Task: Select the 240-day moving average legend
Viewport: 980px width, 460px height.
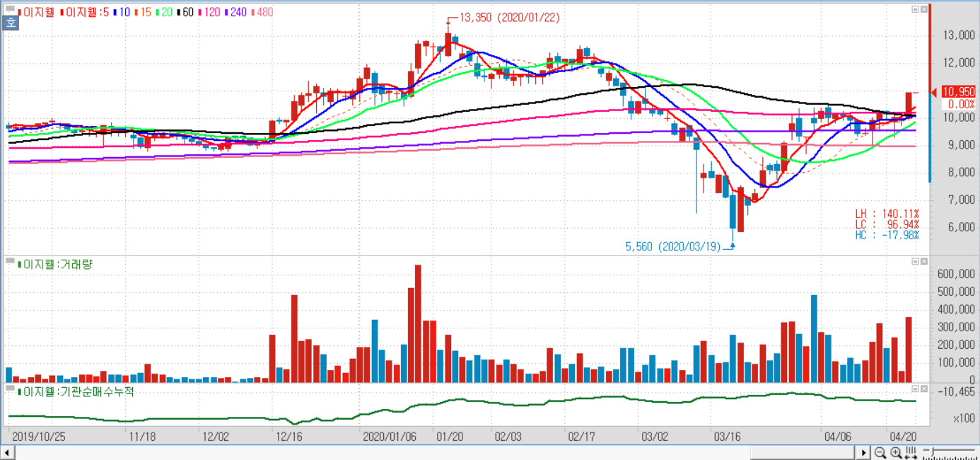Action: [235, 13]
